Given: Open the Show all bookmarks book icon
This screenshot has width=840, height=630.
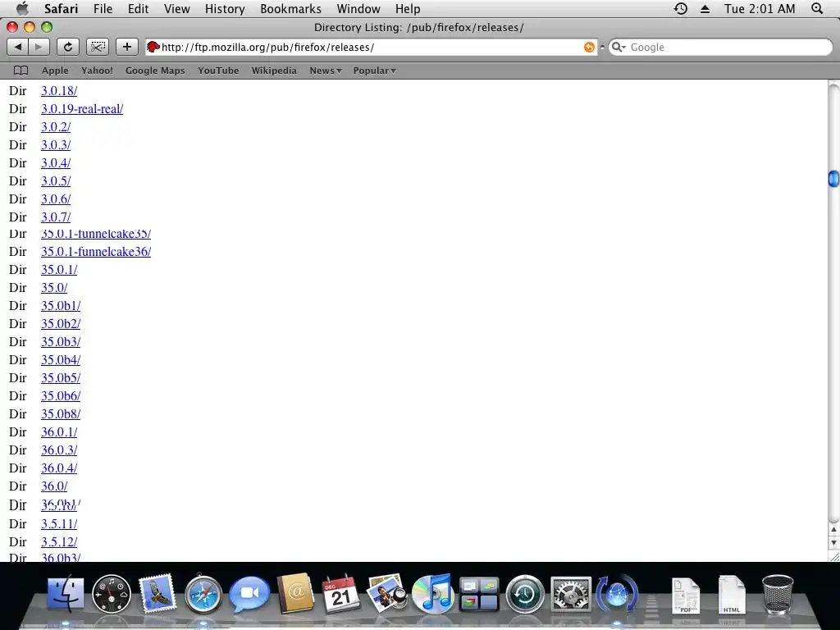Looking at the screenshot, I should tap(21, 71).
